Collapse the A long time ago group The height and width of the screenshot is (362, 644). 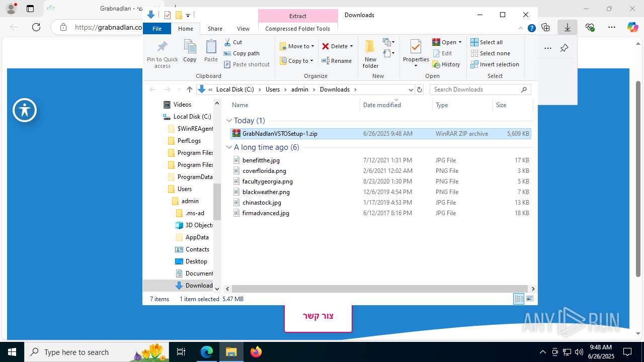229,147
